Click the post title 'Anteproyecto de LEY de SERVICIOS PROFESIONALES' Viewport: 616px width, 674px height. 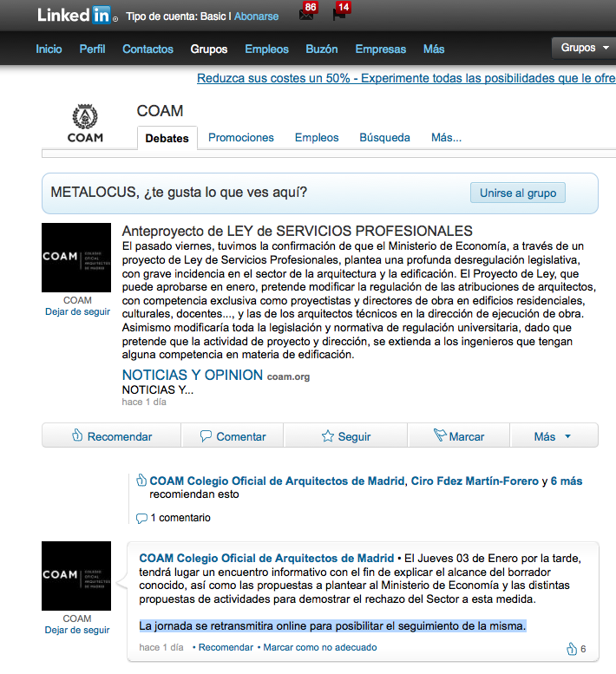(297, 232)
